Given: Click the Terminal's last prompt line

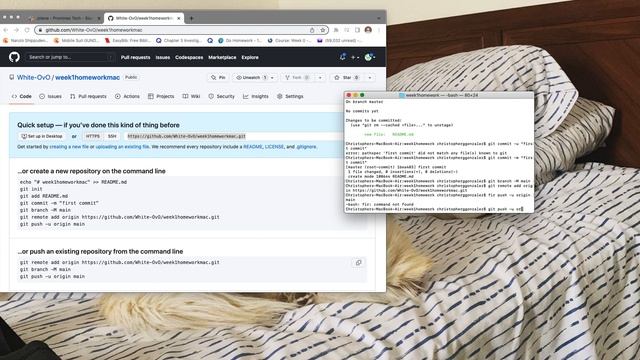Looking at the screenshot, I should 434,209.
